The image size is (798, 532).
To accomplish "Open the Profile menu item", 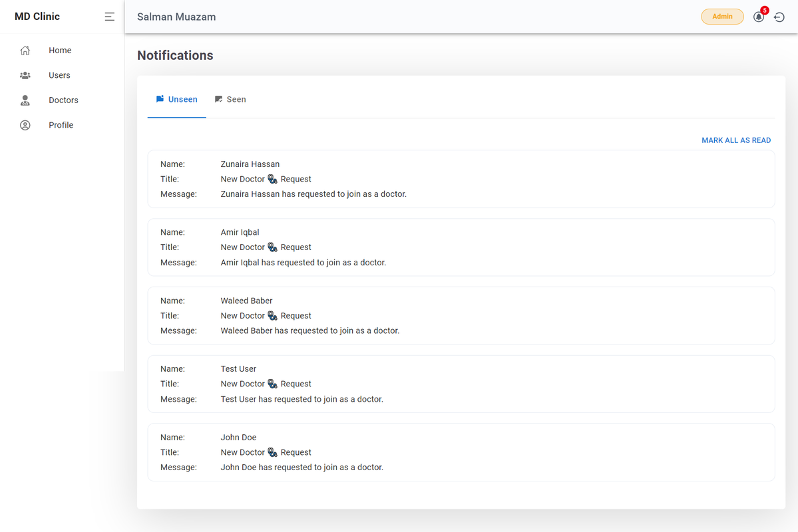I will pos(62,125).
